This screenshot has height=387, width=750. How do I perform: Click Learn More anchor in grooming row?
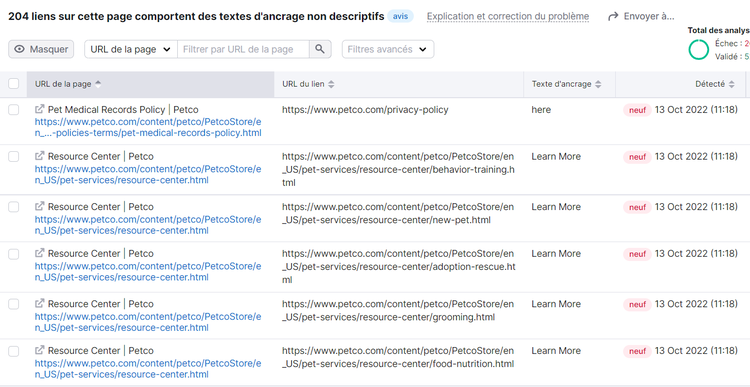click(556, 304)
